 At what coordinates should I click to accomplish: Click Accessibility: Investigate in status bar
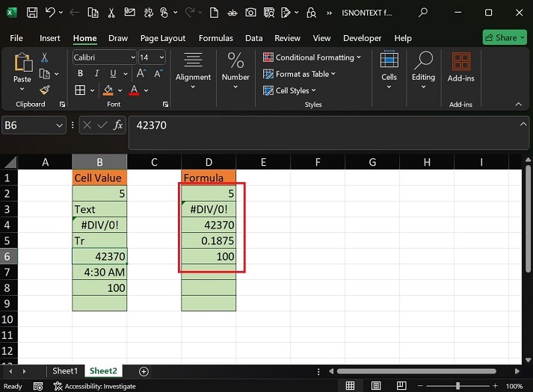[95, 386]
